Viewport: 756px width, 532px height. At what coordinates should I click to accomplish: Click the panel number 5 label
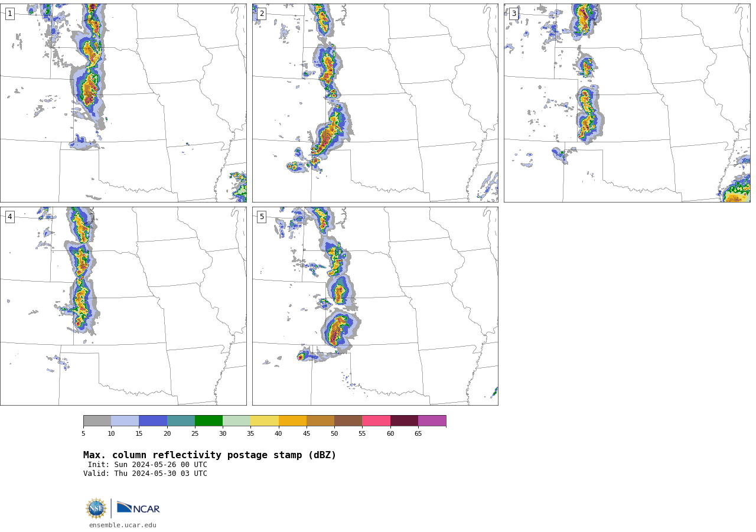tap(262, 217)
